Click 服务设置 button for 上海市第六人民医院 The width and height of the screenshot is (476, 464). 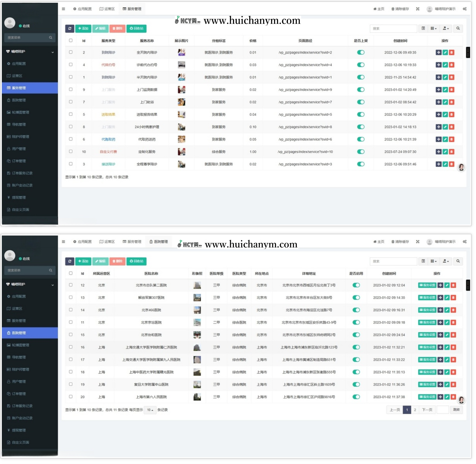click(x=427, y=397)
